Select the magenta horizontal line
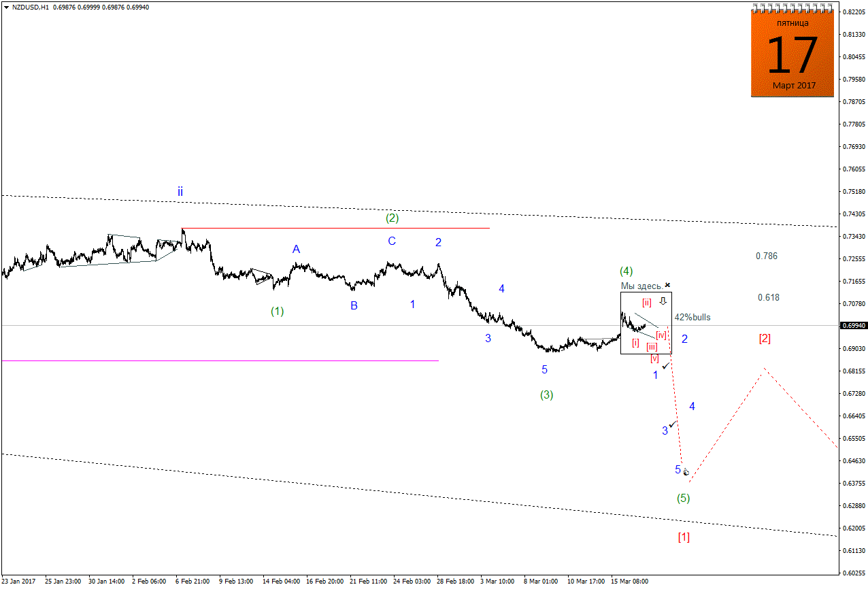 (x=220, y=360)
